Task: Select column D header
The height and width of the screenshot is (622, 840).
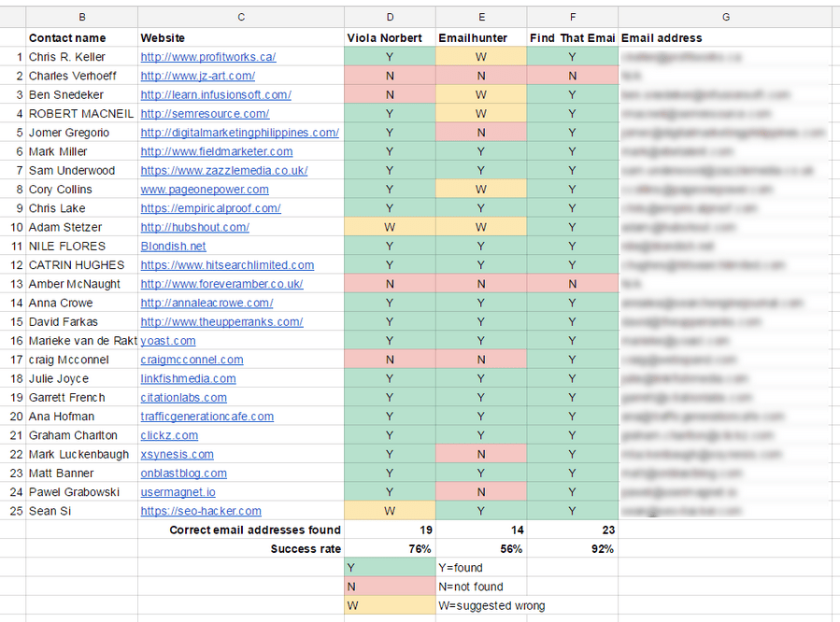Action: pyautogui.click(x=390, y=17)
